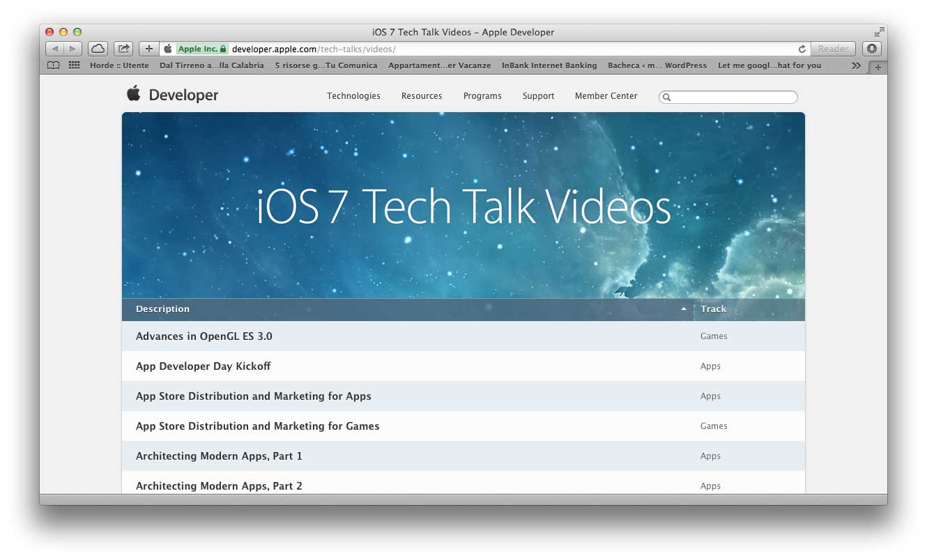Show hidden bookmarks with the double chevron
The image size is (927, 560).
click(857, 65)
